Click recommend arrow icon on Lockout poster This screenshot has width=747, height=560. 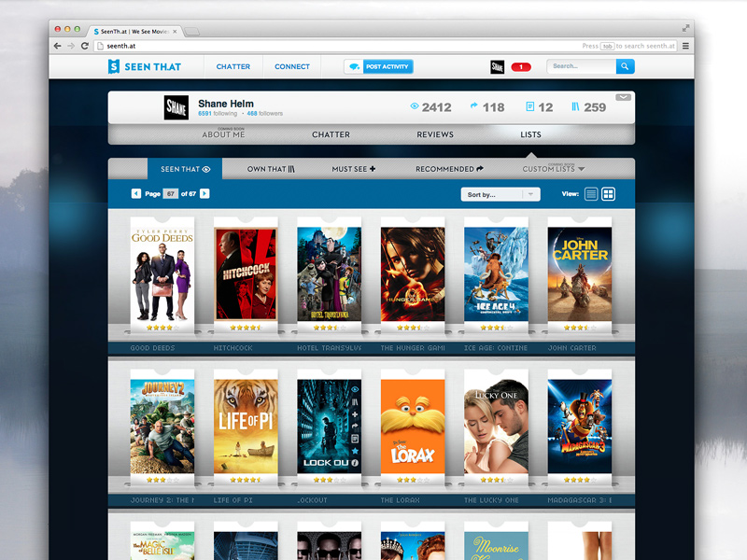[355, 427]
